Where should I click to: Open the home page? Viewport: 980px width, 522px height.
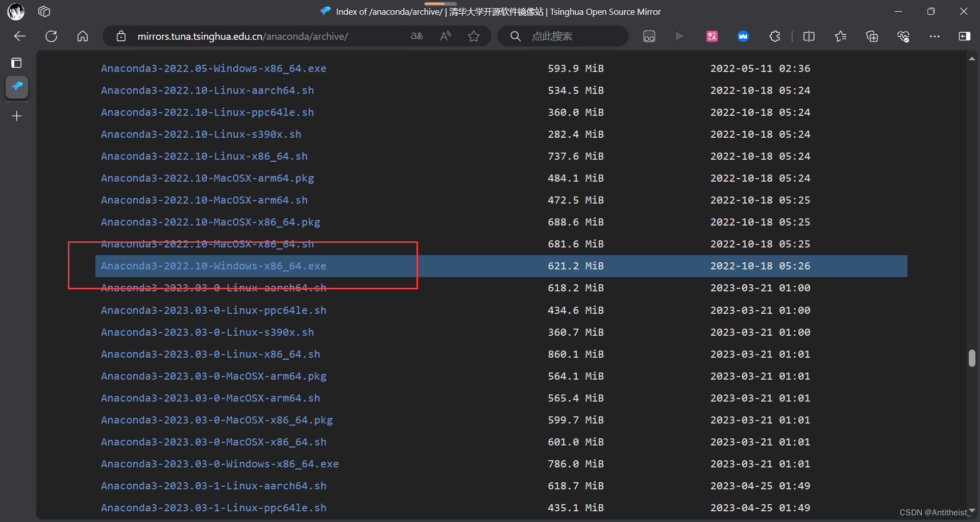click(83, 36)
